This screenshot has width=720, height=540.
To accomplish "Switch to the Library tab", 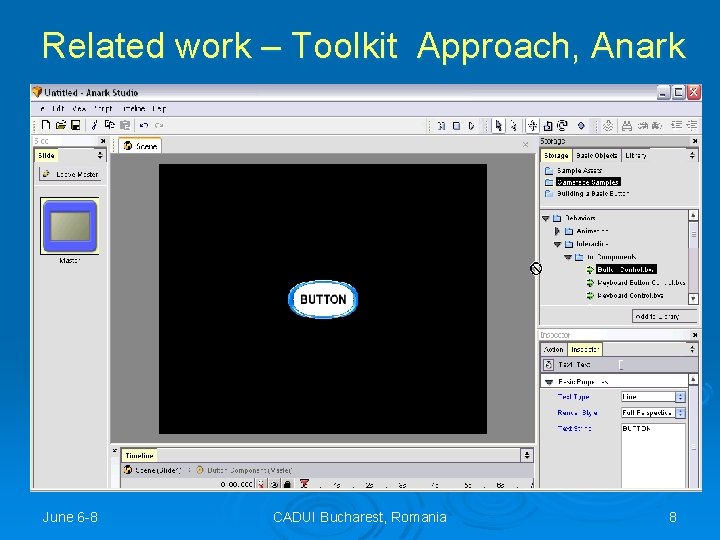I will pos(636,156).
